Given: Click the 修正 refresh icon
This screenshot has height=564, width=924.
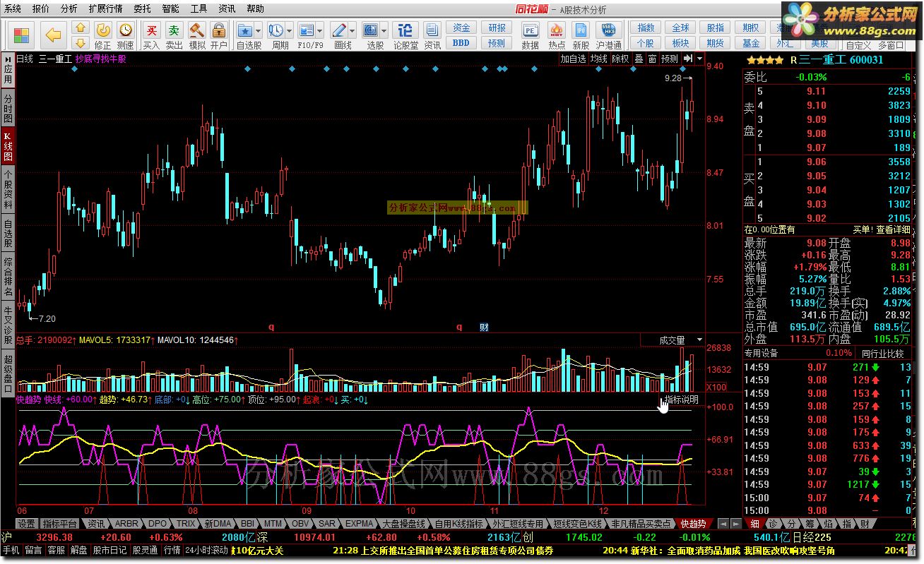Looking at the screenshot, I should 102,30.
